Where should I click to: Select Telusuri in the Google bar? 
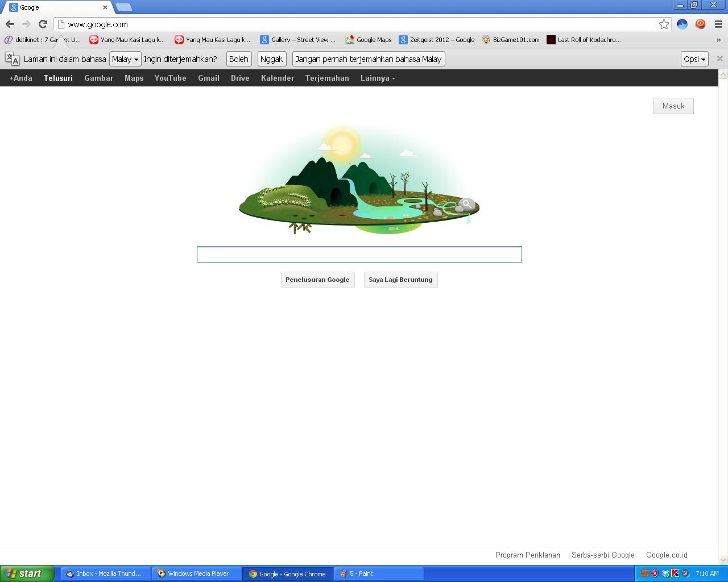[58, 78]
